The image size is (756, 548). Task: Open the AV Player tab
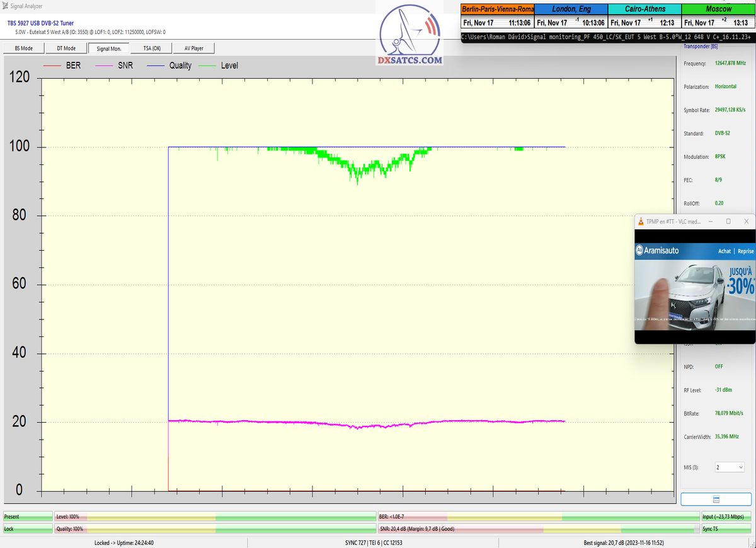pyautogui.click(x=194, y=48)
